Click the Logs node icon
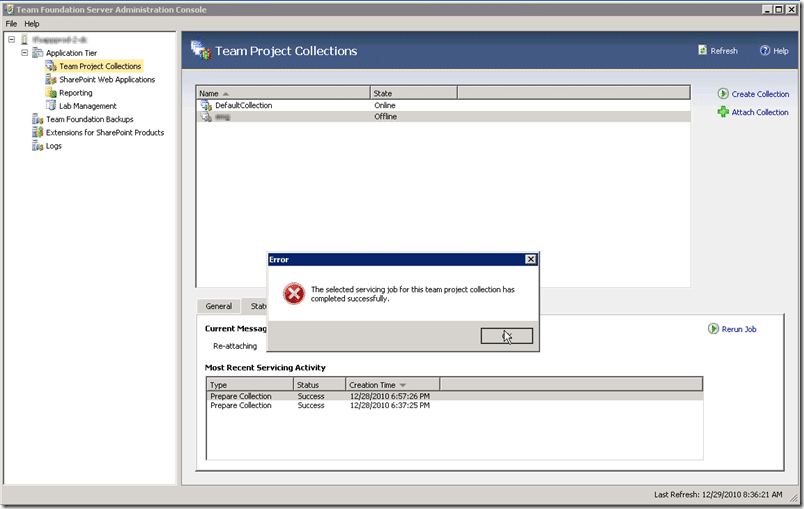The image size is (804, 509). pos(37,146)
